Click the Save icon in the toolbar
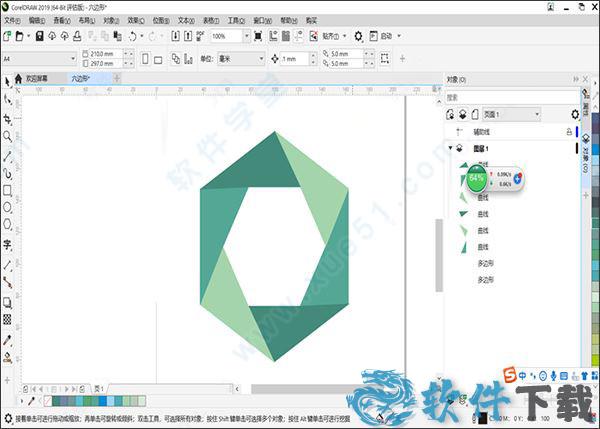The width and height of the screenshot is (600, 429). tap(38, 36)
